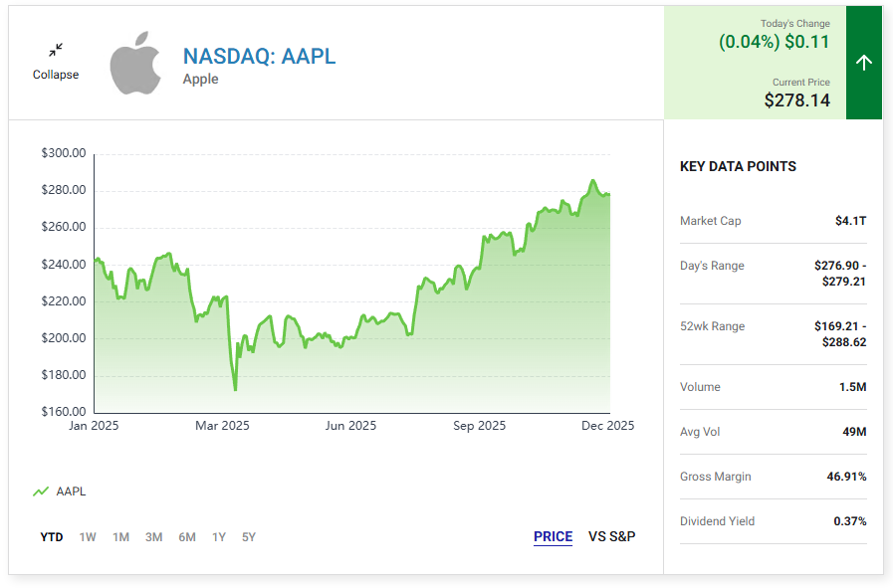Click the green up-arrow price change indicator
Viewport: 893px width, 588px height.
[x=863, y=63]
